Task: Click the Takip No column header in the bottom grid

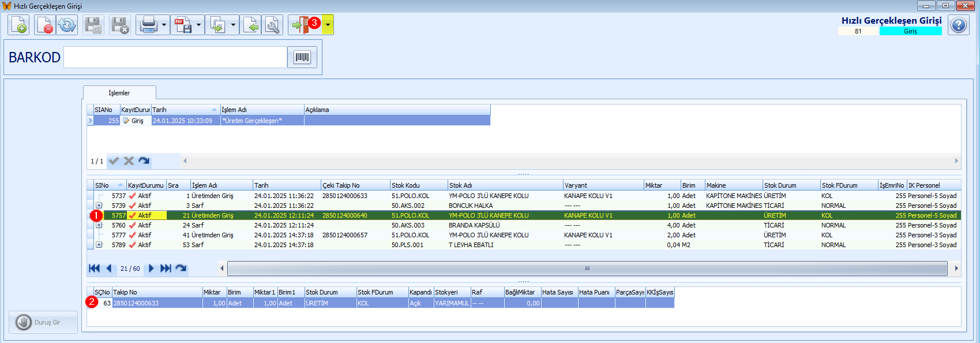Action: 157,292
